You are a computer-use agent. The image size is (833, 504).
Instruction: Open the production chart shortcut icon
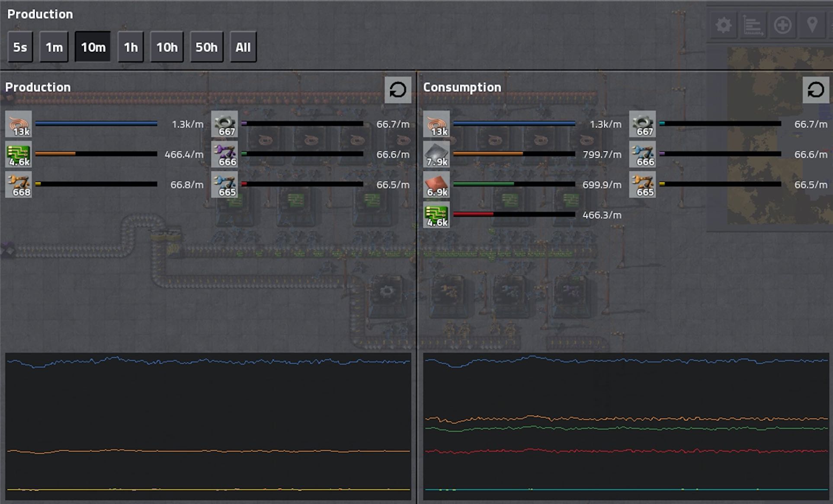[753, 25]
